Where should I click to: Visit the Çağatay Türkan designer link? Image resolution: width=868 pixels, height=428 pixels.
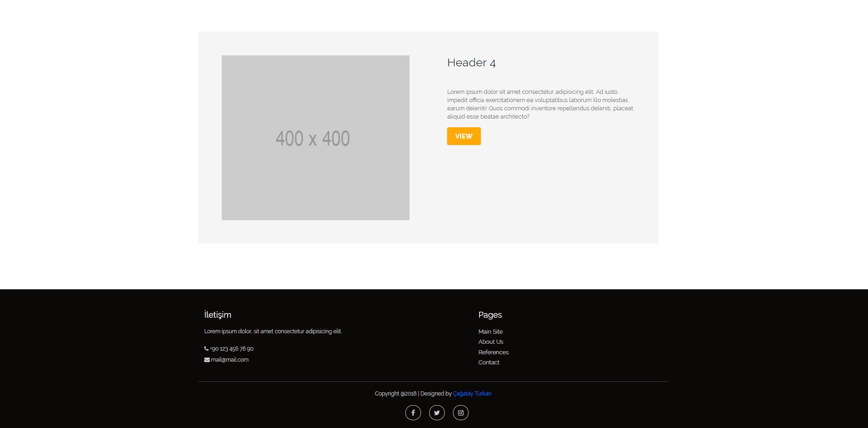(472, 394)
